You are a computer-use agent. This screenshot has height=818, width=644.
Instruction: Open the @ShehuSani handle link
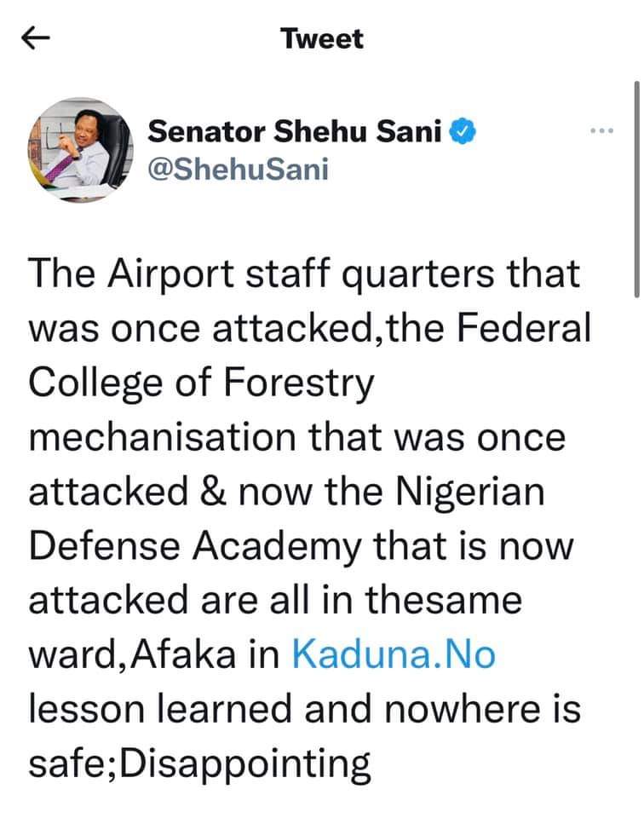pos(225,168)
